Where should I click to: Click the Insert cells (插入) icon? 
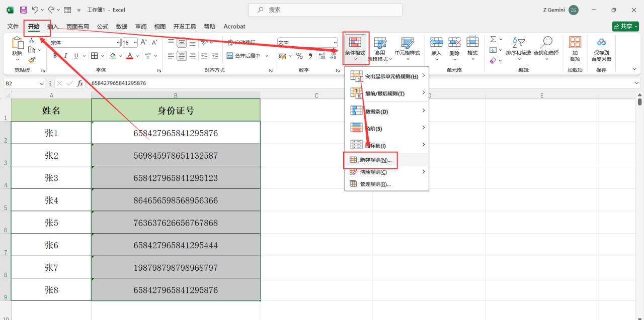(x=436, y=43)
